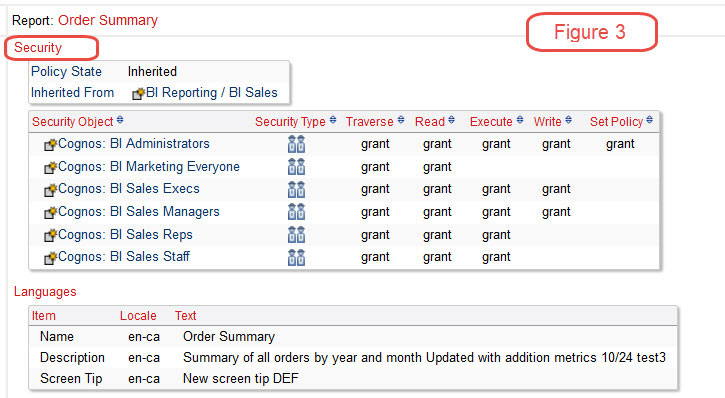Click the description text starting Summary of all orders
Image resolution: width=725 pixels, height=398 pixels.
[x=424, y=358]
